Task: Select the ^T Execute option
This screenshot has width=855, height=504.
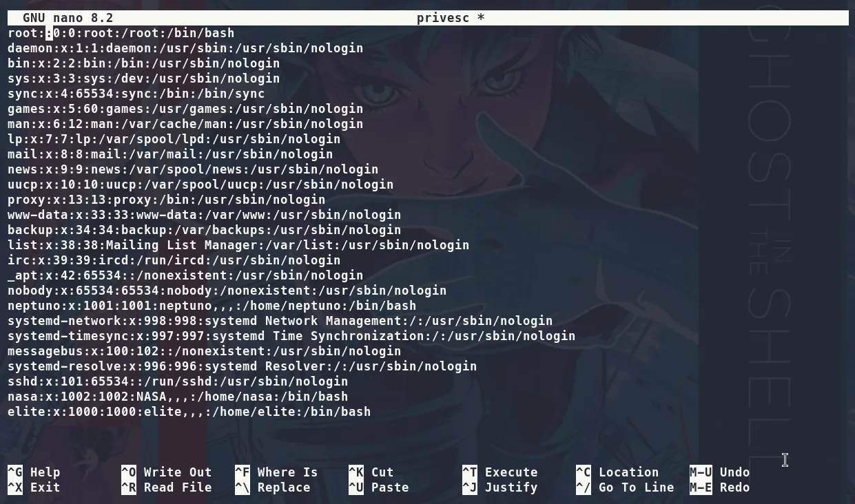Action: (x=499, y=472)
